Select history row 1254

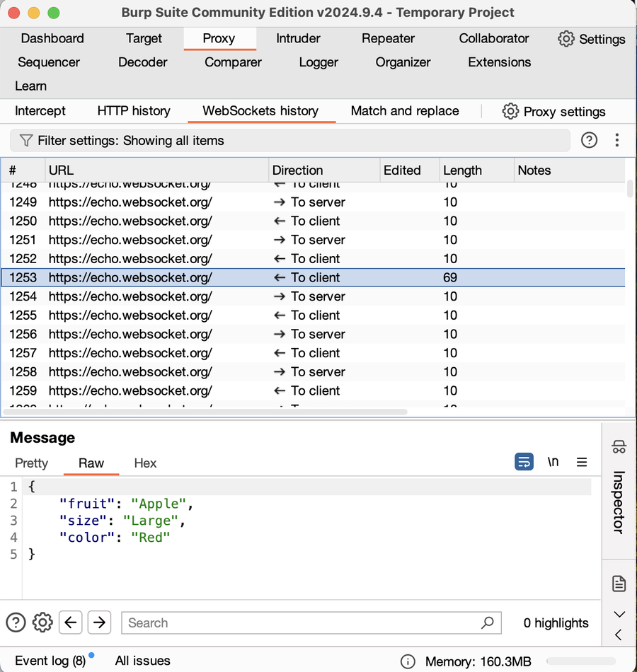(313, 296)
